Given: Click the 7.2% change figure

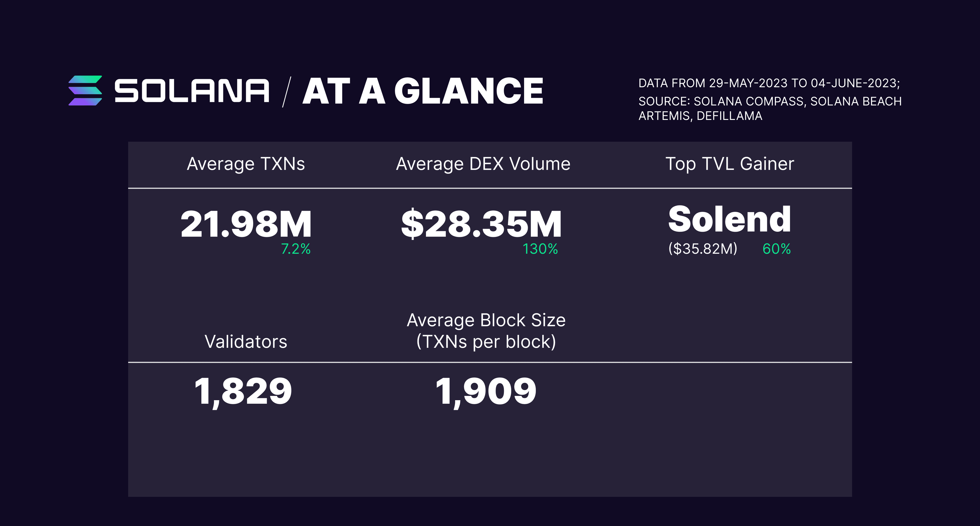Looking at the screenshot, I should point(296,249).
